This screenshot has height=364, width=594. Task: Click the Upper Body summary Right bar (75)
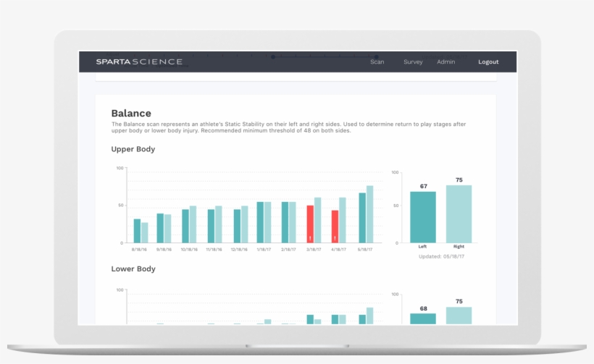(459, 214)
